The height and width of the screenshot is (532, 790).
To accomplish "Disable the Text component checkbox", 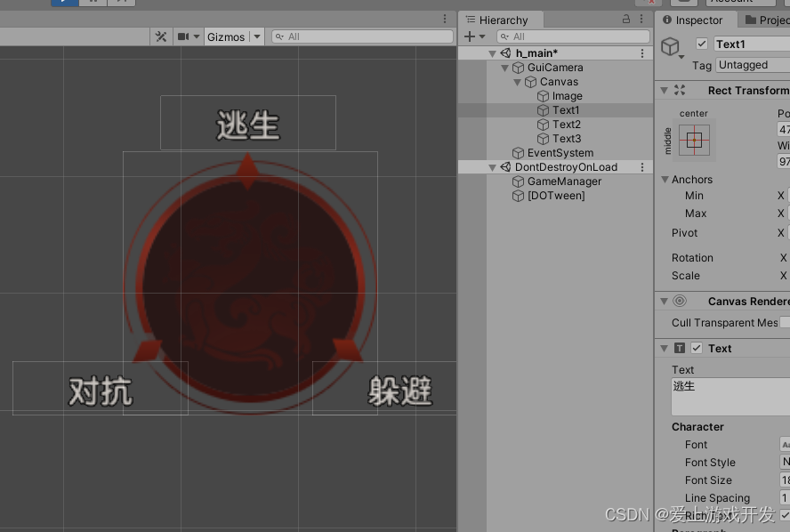I will (x=697, y=348).
